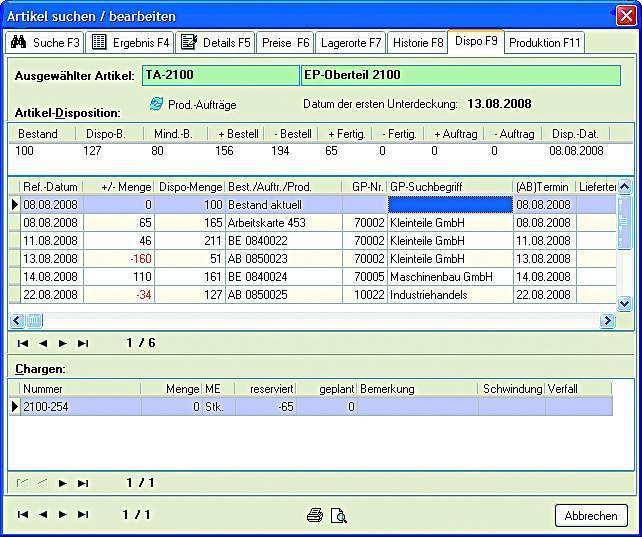The image size is (642, 537).
Task: Click the Dispo-Menge column header
Action: click(x=190, y=187)
